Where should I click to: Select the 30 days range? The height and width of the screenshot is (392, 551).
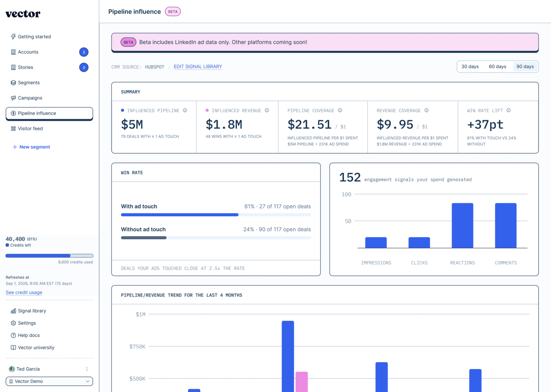click(470, 67)
